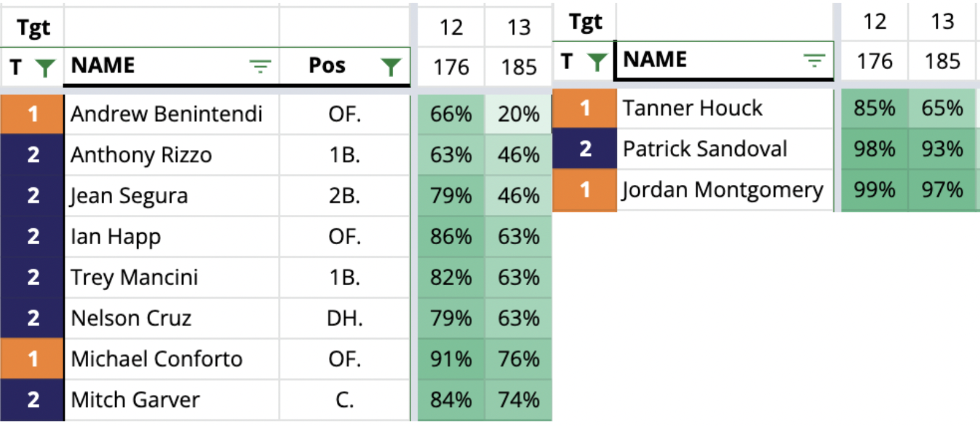Open the NAME filter in pitchers table
This screenshot has width=980, height=426.
coord(814,60)
